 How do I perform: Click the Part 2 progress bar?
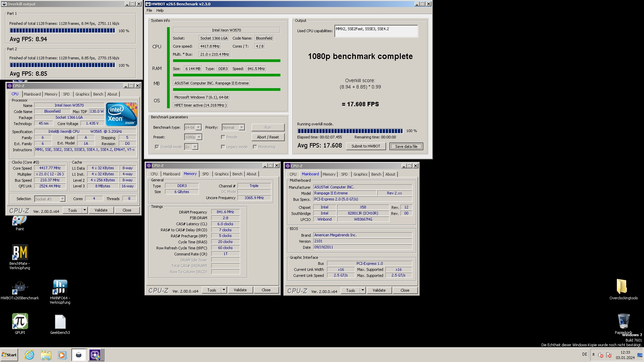pyautogui.click(x=62, y=65)
